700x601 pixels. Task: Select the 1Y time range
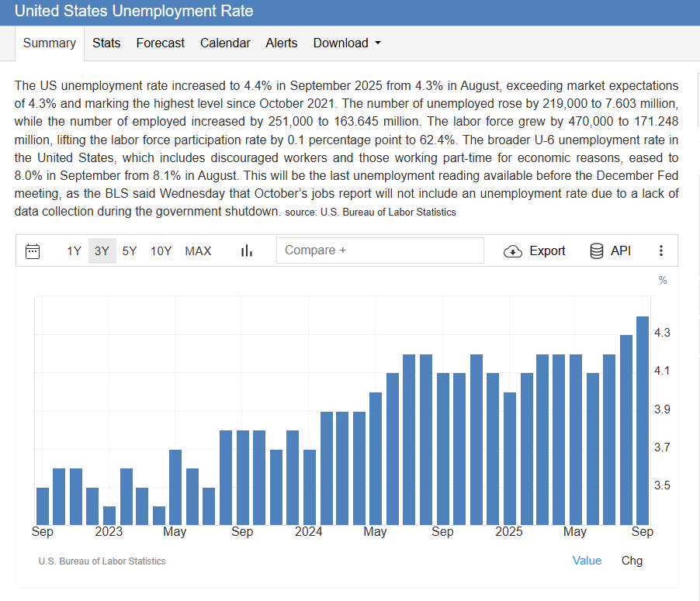74,251
